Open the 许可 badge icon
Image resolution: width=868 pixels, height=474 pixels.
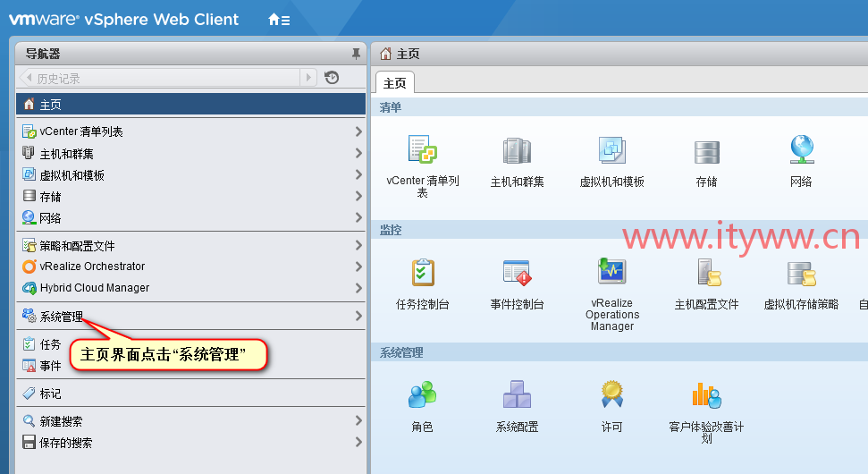click(x=612, y=394)
